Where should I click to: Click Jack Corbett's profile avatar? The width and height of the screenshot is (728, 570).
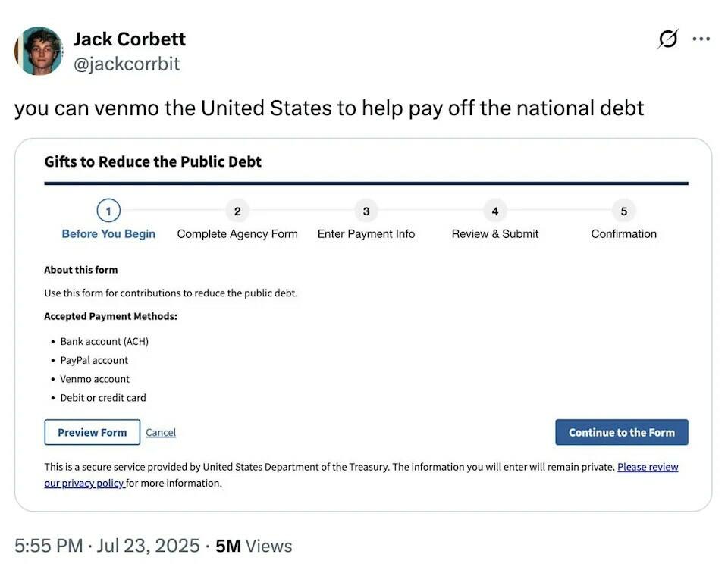(x=39, y=51)
